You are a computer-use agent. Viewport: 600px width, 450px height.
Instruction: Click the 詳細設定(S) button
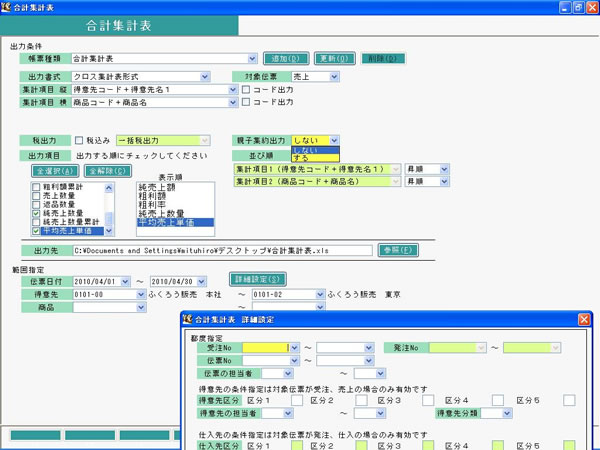(258, 279)
